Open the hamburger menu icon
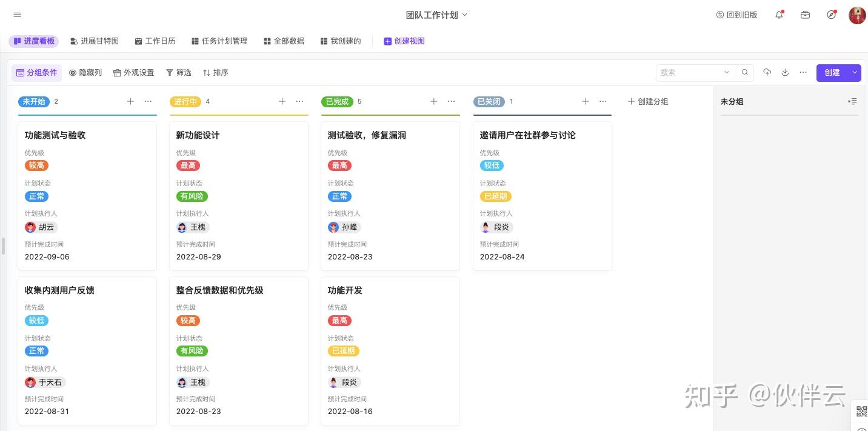The width and height of the screenshot is (868, 431). pos(17,15)
